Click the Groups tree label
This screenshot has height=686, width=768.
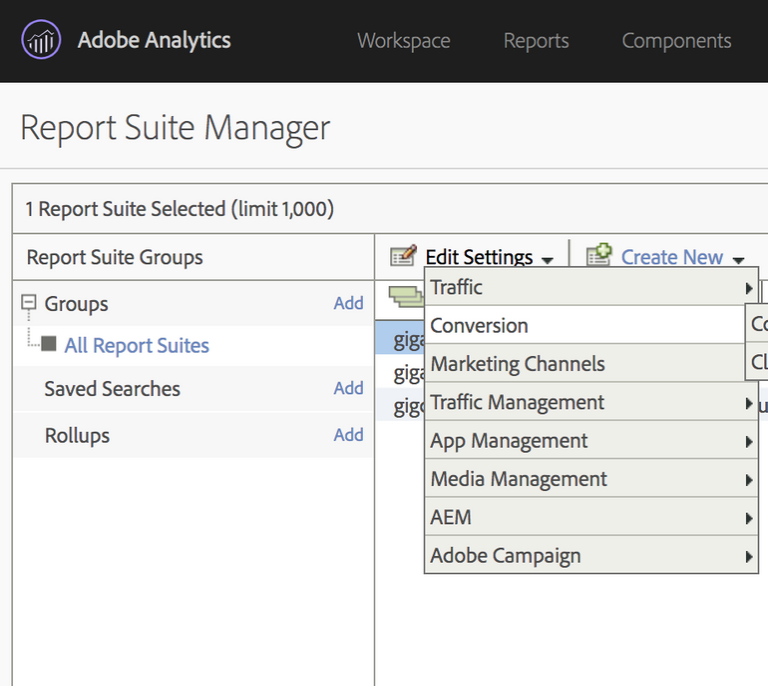76,304
